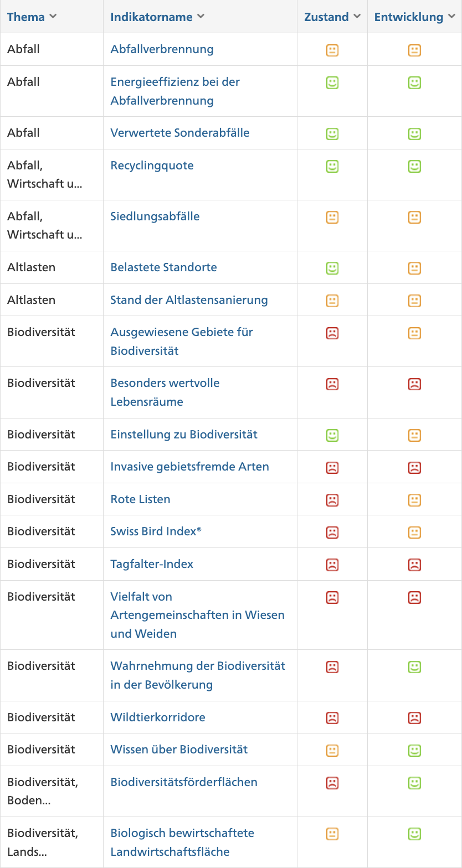Viewport: 462px width, 868px height.
Task: Click red Entwicklung face for Tagfalter-Index
Action: click(x=414, y=565)
